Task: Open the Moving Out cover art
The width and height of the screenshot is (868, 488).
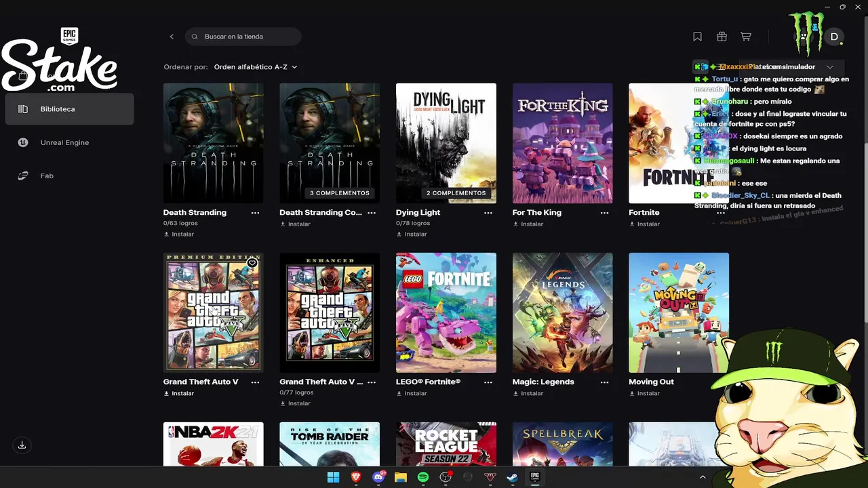Action: [x=679, y=312]
